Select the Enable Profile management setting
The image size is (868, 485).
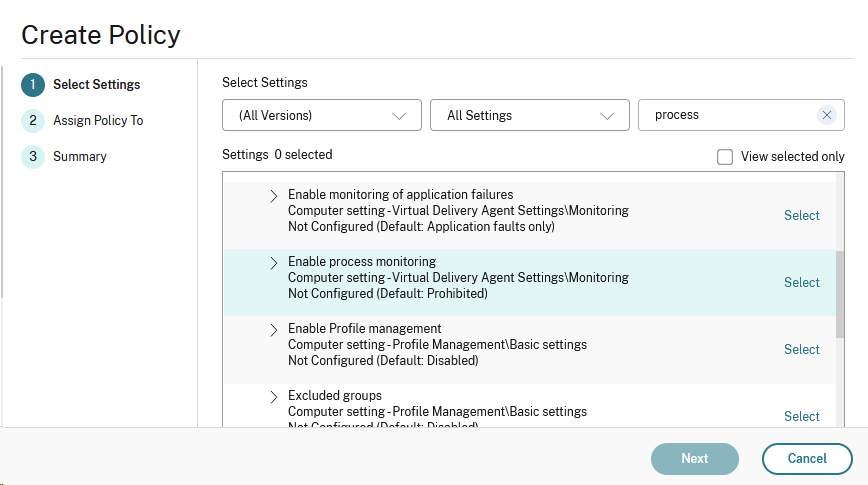click(x=801, y=350)
